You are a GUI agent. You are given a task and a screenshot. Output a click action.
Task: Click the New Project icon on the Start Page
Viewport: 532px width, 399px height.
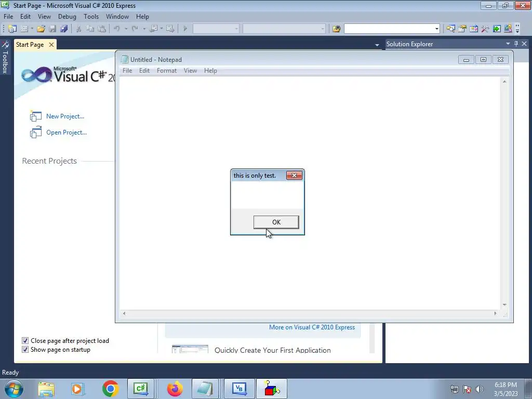tap(36, 116)
